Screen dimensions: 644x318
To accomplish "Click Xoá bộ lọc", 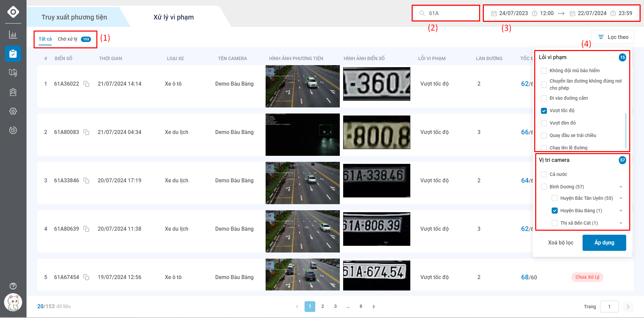I will [x=561, y=243].
